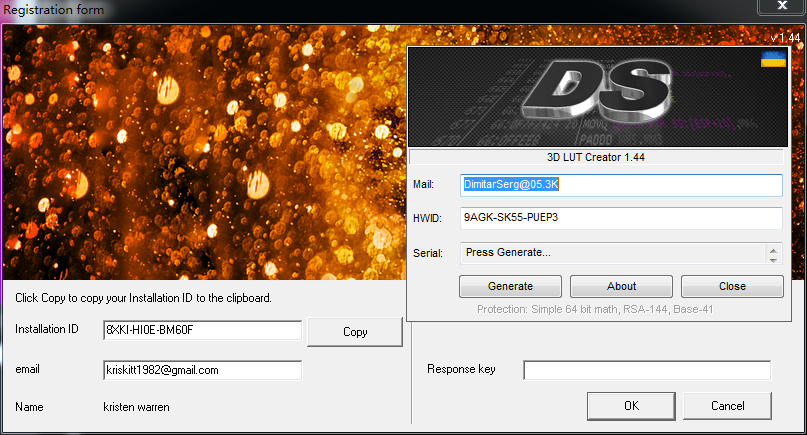This screenshot has width=807, height=435.
Task: Close the Registration form window
Action: point(784,8)
